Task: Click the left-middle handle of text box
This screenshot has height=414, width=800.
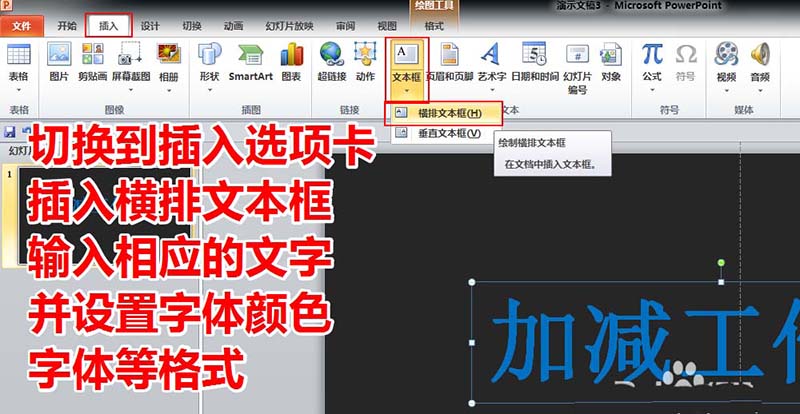Action: 471,343
